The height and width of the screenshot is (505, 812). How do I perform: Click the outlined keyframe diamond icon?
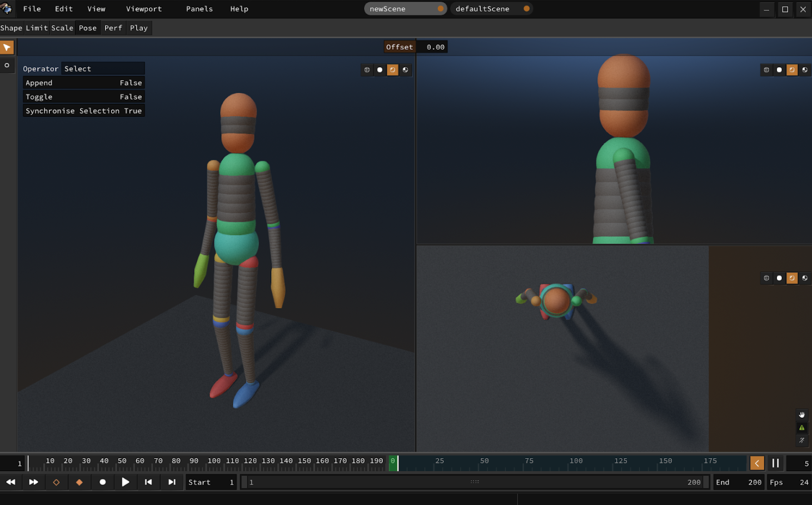tap(56, 482)
